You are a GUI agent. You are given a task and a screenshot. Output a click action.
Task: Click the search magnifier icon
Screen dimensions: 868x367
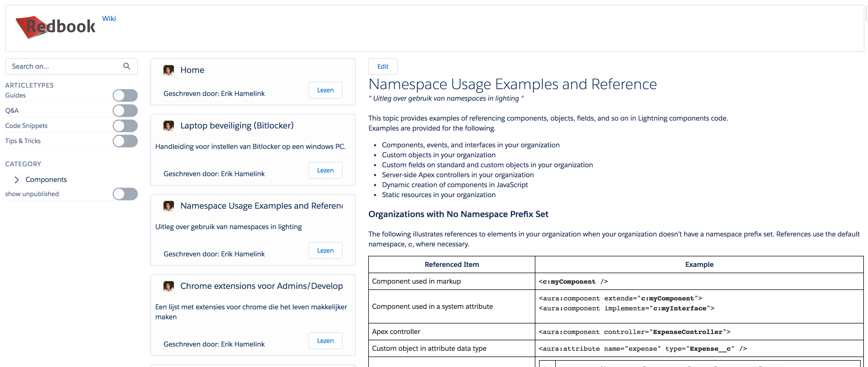(127, 66)
